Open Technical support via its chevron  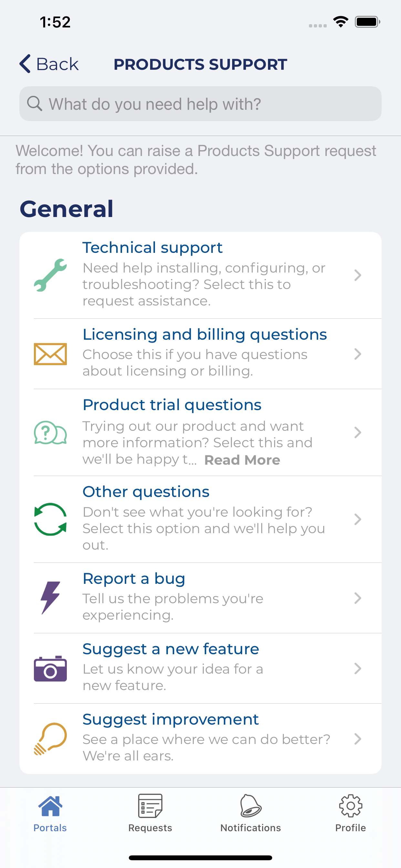357,275
